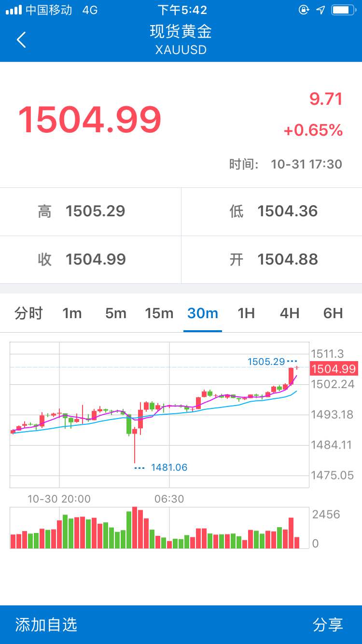This screenshot has width=362, height=644.
Task: Switch to the 1H chart tab
Action: tap(246, 313)
